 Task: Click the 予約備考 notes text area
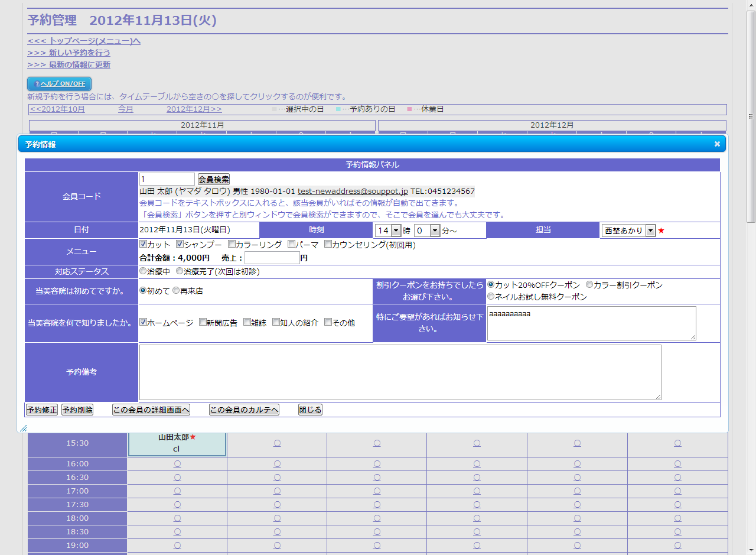[x=400, y=372]
